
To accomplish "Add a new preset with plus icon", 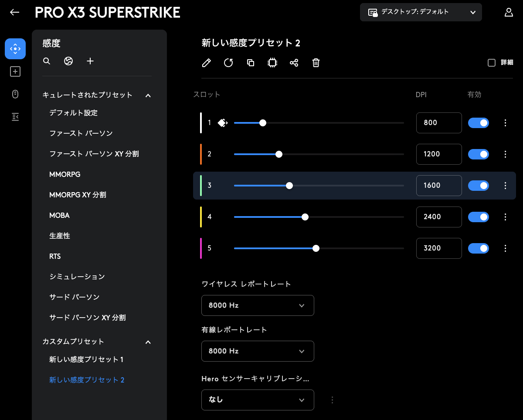I will [90, 61].
